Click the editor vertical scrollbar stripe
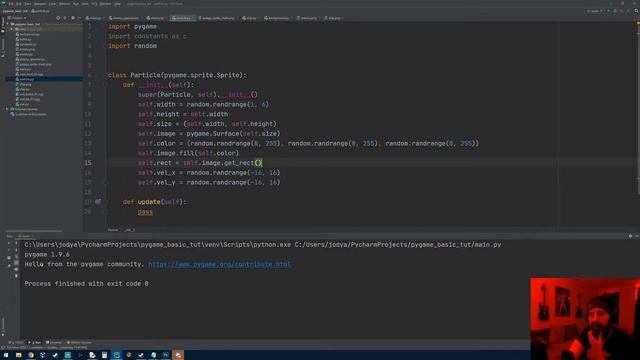This screenshot has width=640, height=360. click(x=638, y=110)
